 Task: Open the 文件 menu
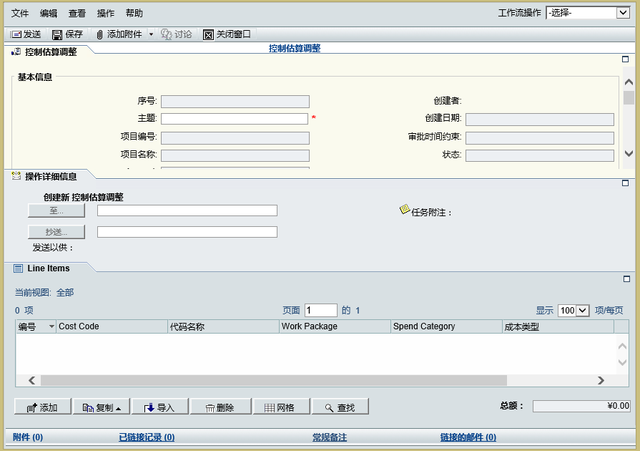click(20, 13)
